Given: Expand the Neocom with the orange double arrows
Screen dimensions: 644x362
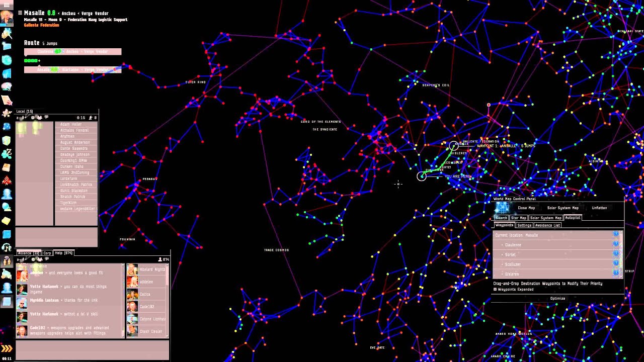Looking at the screenshot, I should pos(7,348).
